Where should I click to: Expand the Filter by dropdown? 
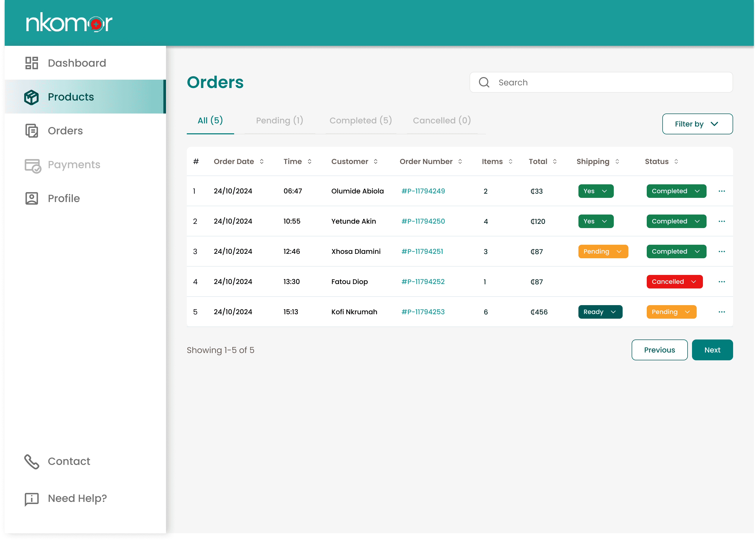click(697, 124)
